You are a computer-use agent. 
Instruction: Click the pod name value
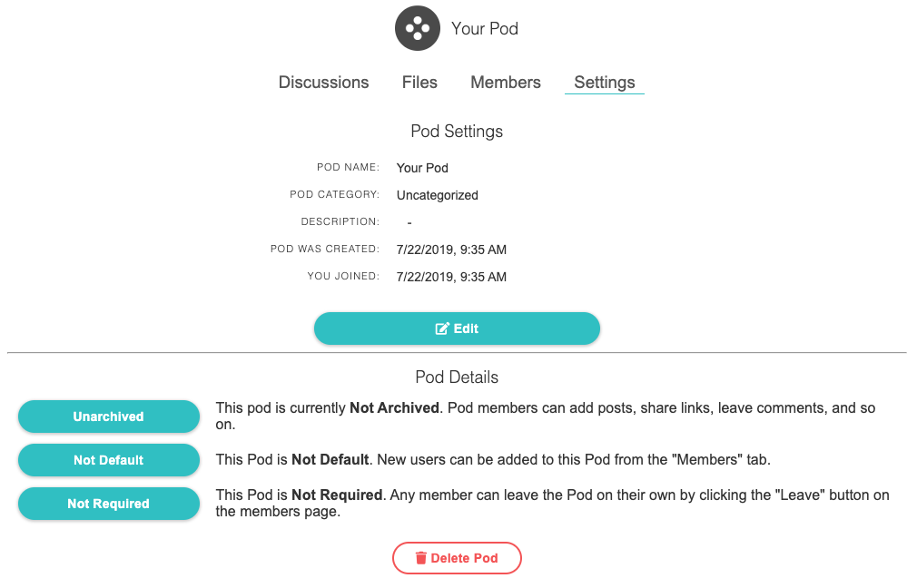(x=422, y=168)
